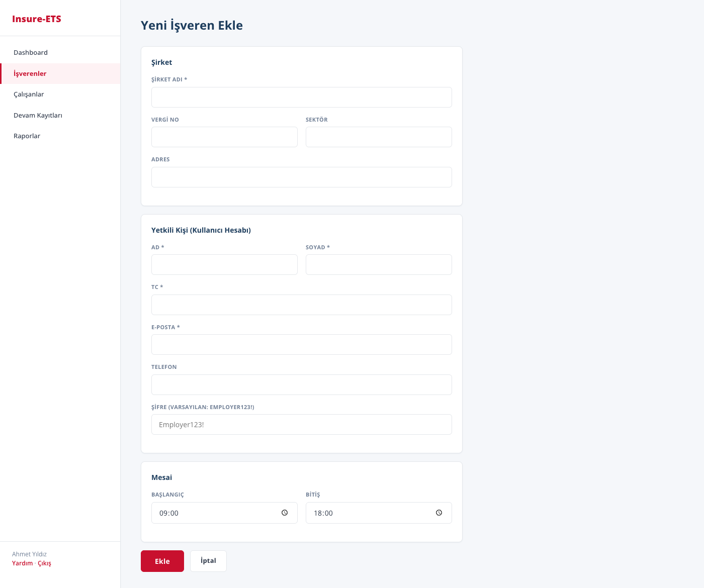Screen dimensions: 704x588
Task: Open the clock picker in Başlangıç field
Action: (285, 513)
